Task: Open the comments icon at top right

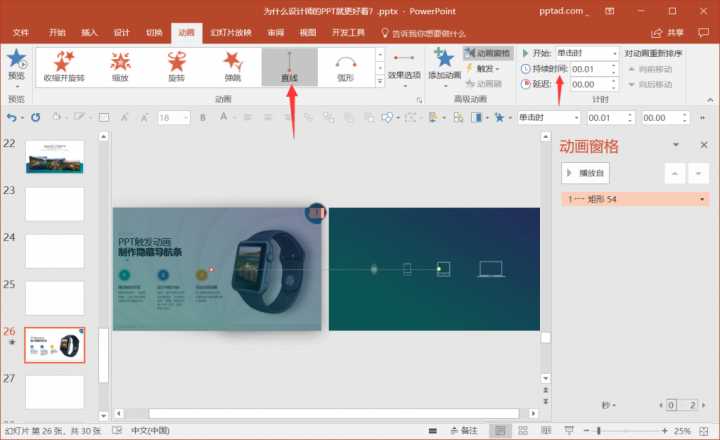Action: 703,33
